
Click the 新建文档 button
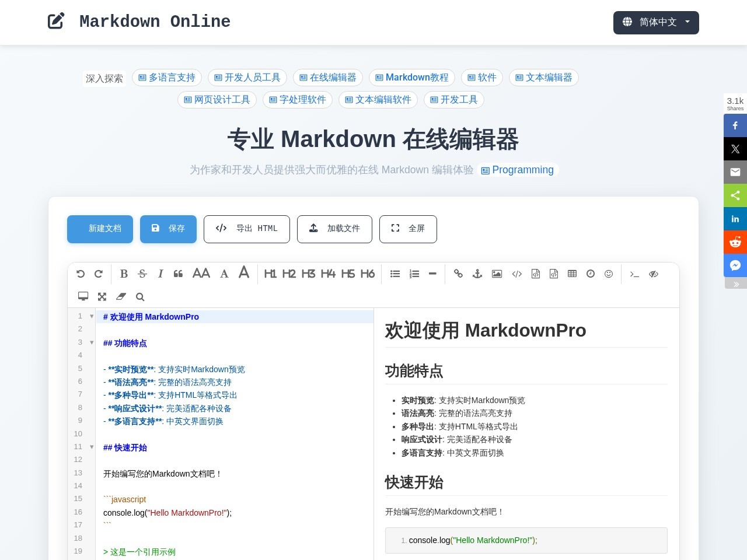(x=100, y=229)
